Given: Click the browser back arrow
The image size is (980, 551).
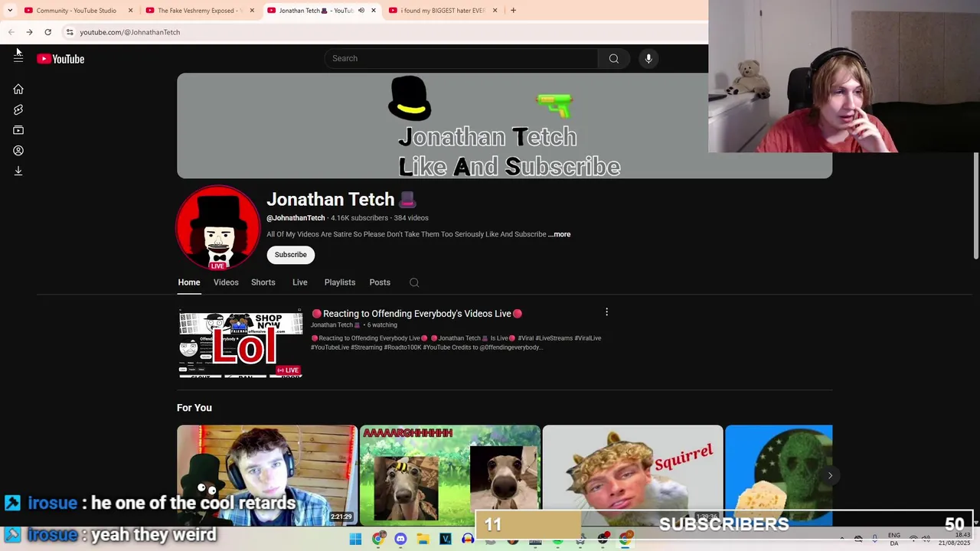Looking at the screenshot, I should point(11,32).
